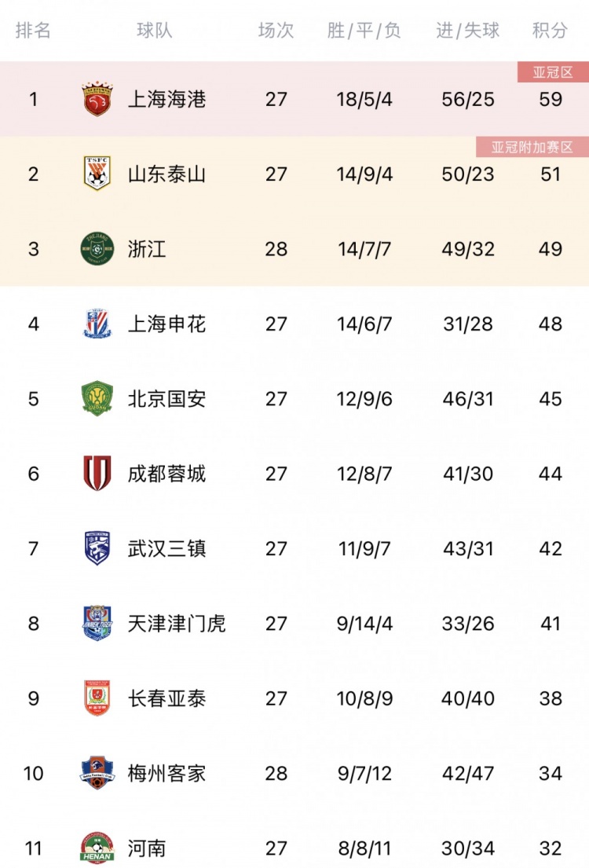Viewport: 589px width, 868px height.
Task: Click the Shanghai Port (上海海港) team logo
Action: [97, 99]
